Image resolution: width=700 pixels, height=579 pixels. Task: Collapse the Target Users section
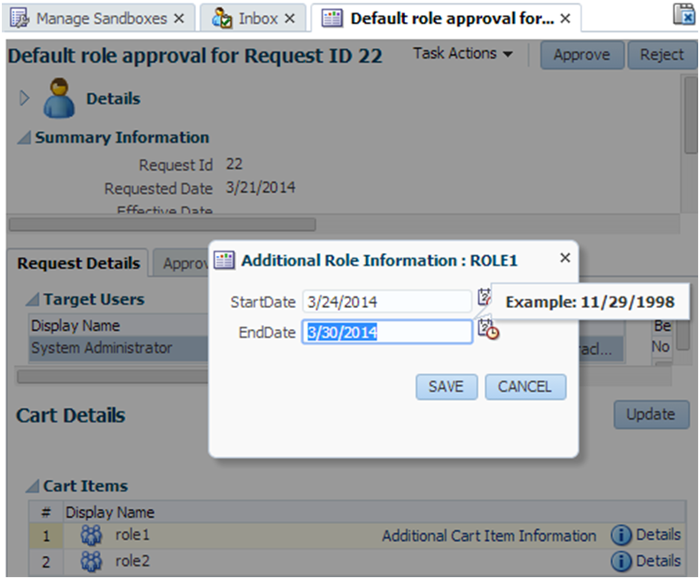pyautogui.click(x=32, y=299)
